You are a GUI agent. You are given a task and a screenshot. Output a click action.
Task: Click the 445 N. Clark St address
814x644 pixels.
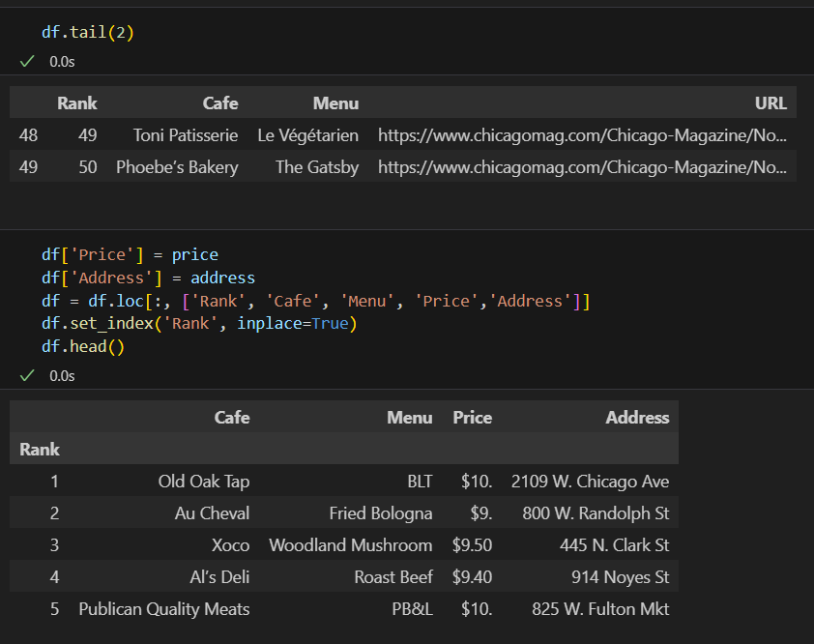pos(615,545)
